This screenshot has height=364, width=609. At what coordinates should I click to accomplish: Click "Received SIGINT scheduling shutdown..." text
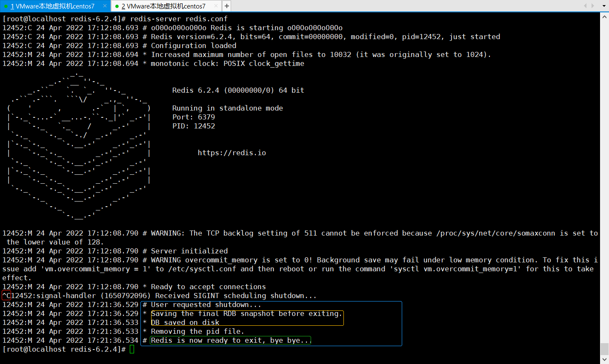pos(236,296)
